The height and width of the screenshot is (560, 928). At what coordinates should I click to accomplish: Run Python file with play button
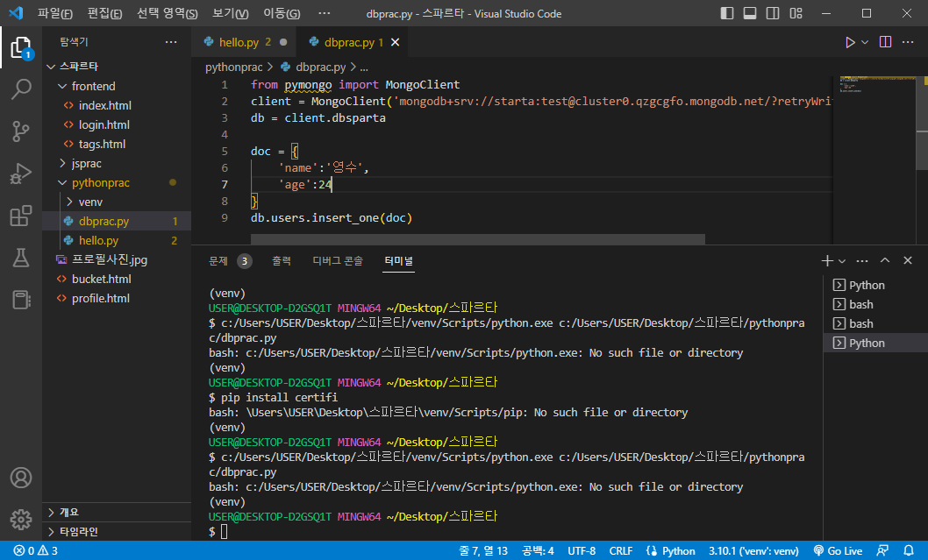tap(850, 42)
